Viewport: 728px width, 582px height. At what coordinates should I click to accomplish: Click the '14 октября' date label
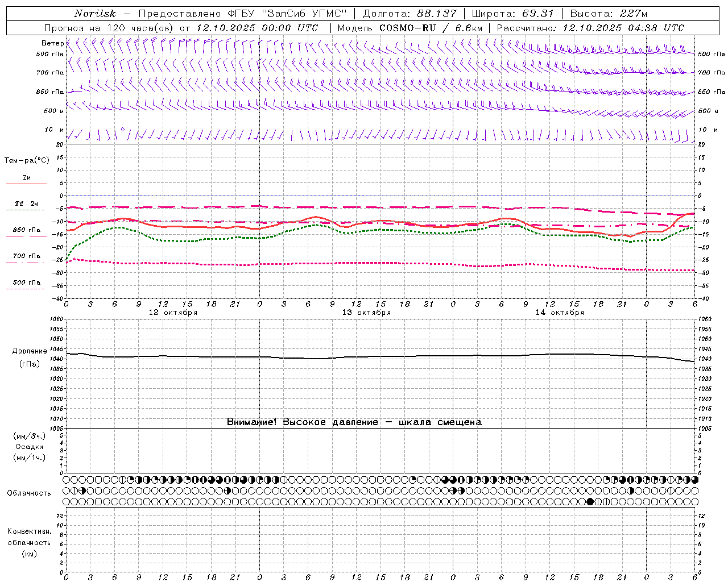click(560, 313)
